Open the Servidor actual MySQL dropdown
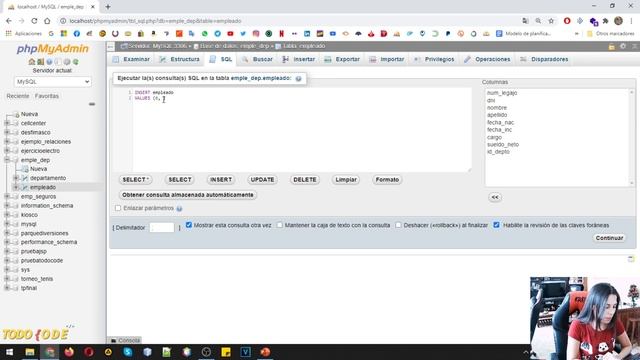 point(53,82)
